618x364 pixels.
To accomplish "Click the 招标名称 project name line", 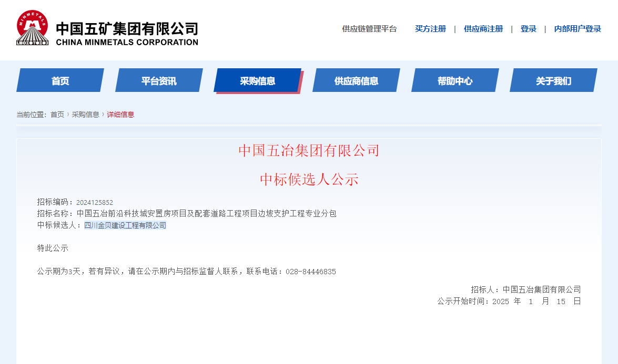I will 187,214.
